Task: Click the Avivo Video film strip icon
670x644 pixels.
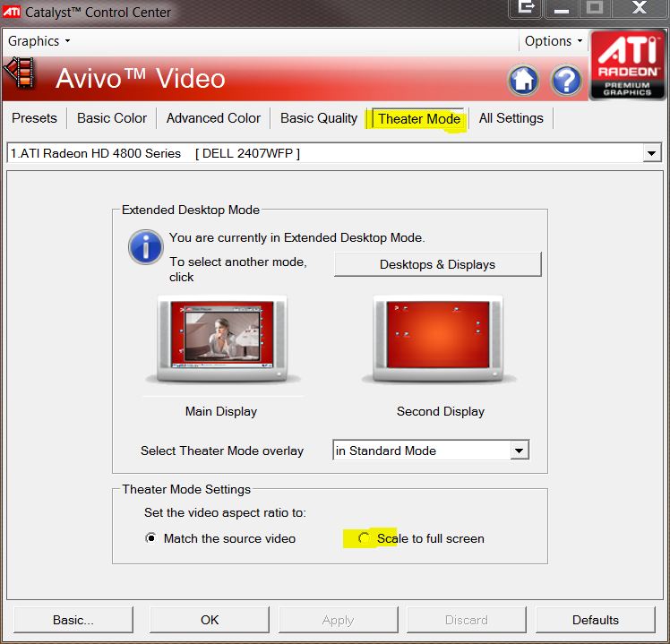Action: 19,73
